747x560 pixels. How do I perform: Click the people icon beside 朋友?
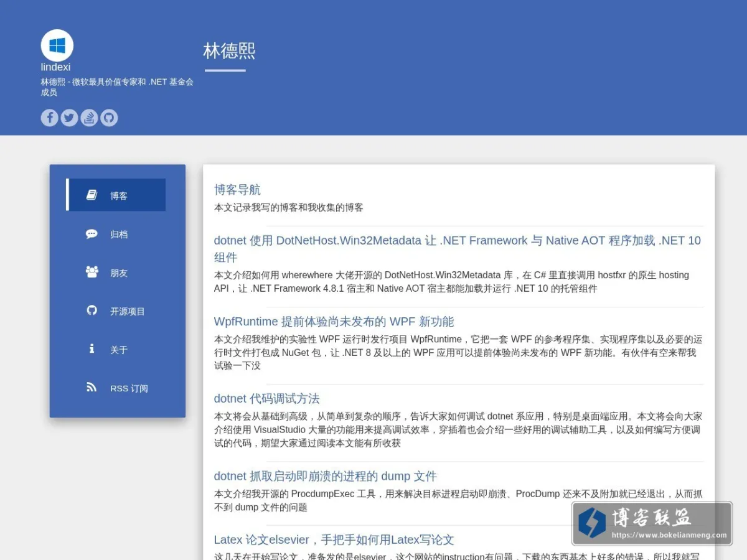(x=92, y=272)
